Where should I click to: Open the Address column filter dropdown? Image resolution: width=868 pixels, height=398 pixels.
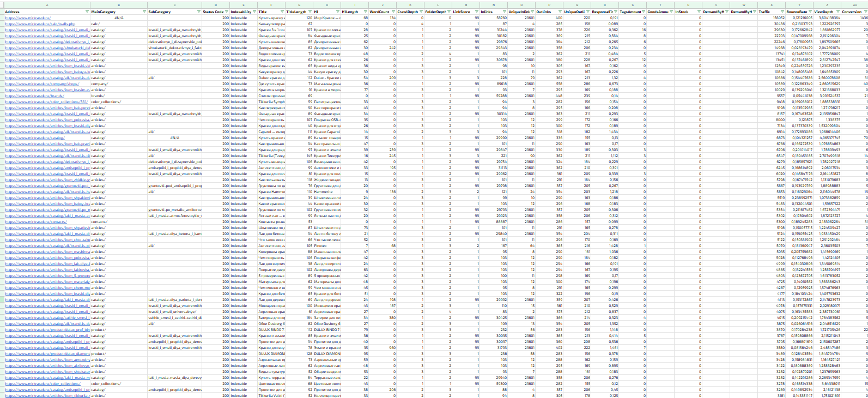pyautogui.click(x=87, y=11)
